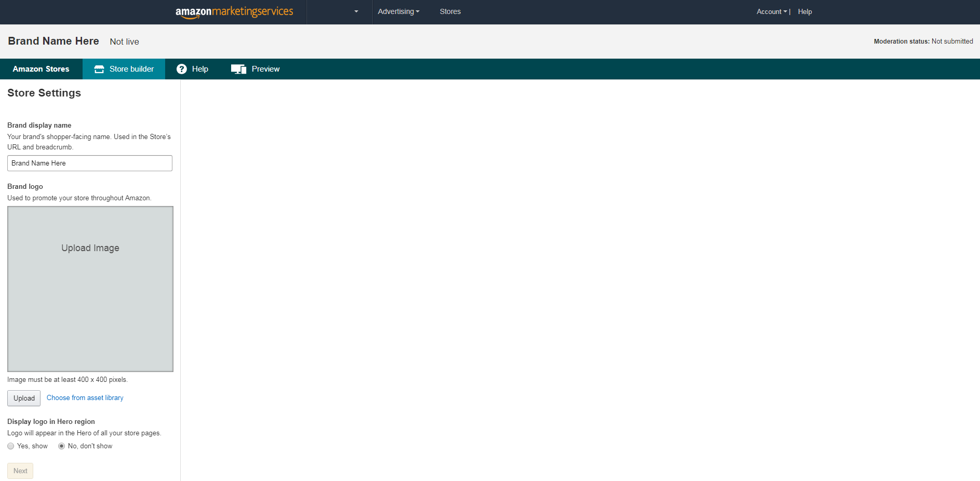Open Choose from asset library link
Screen dimensions: 980x481
pos(85,398)
